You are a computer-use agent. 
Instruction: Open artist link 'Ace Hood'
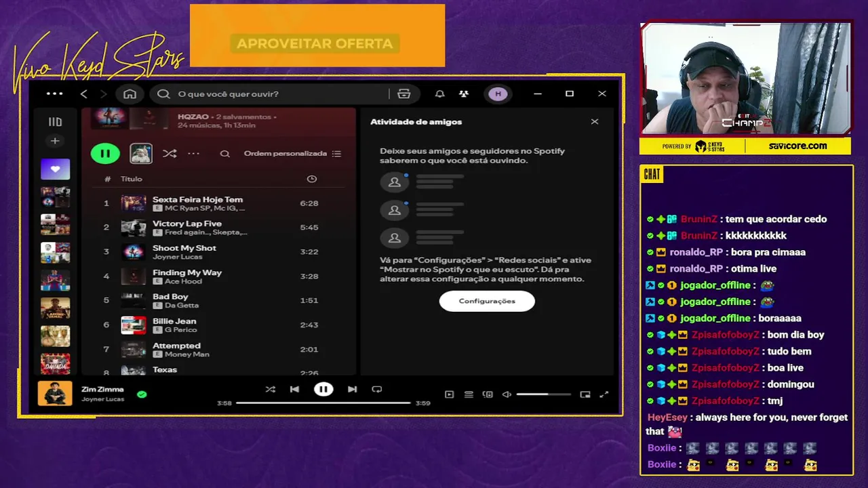pos(183,281)
